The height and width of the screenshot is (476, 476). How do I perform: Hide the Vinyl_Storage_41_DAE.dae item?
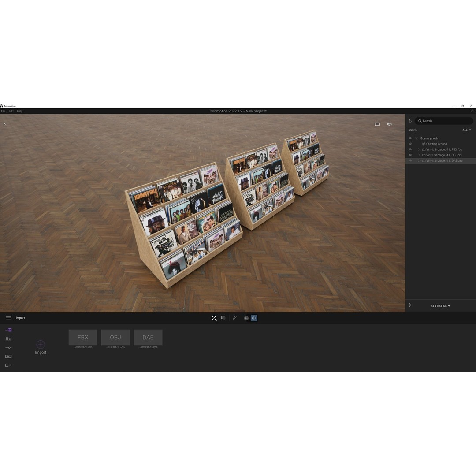(410, 160)
